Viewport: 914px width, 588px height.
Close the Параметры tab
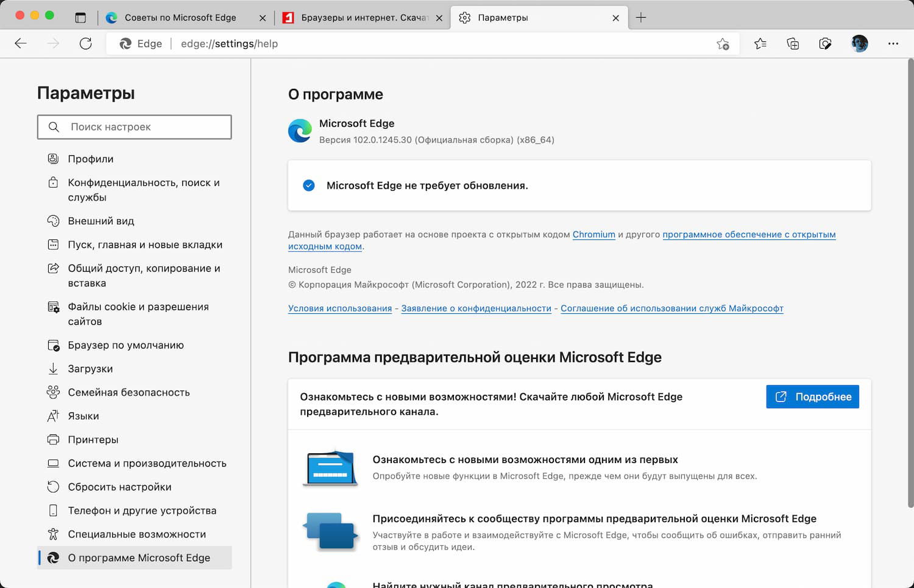[x=615, y=18]
